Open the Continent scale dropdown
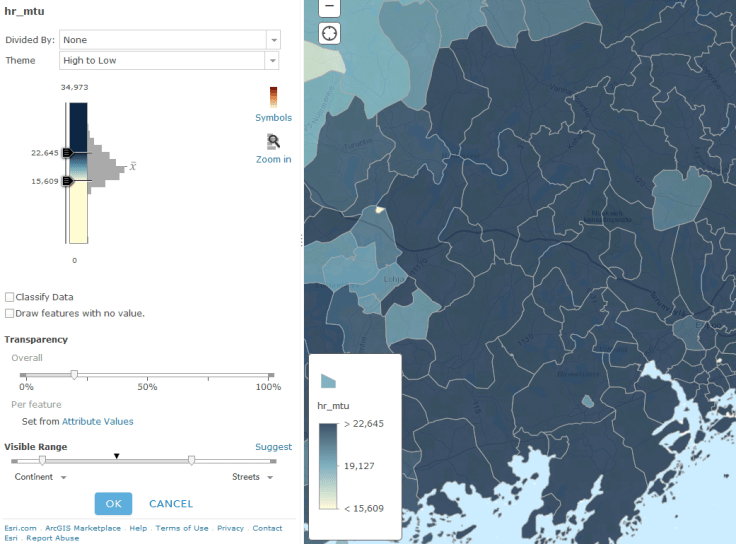736x544 pixels. pos(64,478)
